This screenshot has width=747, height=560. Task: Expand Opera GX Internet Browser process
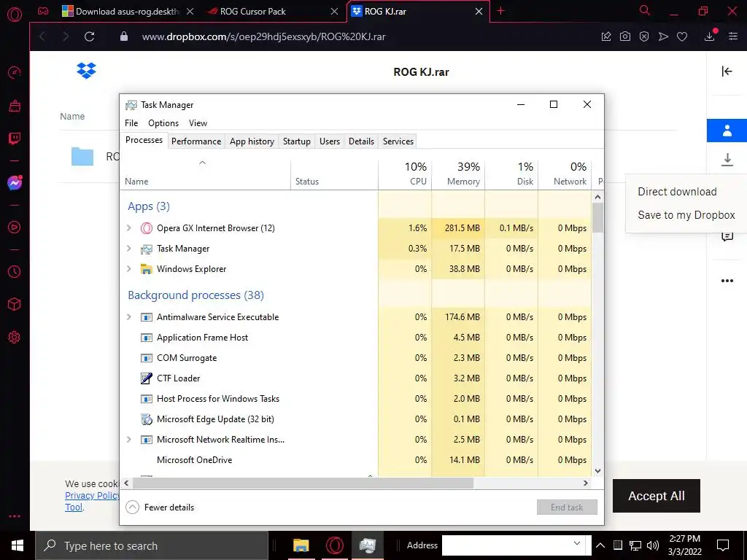point(128,228)
